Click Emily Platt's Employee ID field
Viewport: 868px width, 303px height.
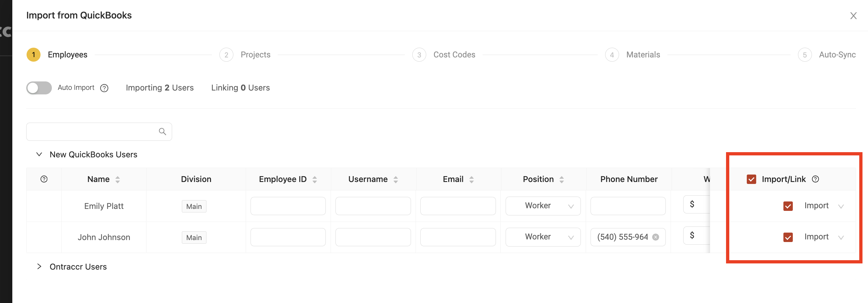click(288, 206)
